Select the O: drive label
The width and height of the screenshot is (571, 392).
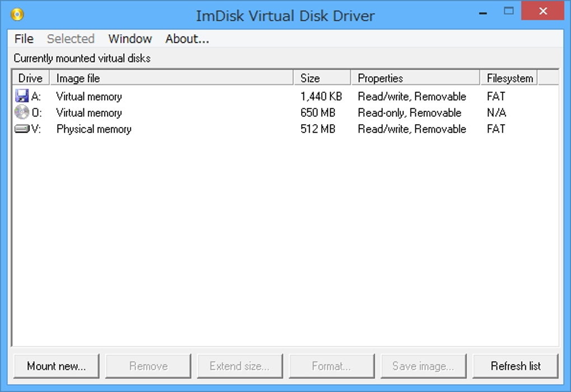36,113
